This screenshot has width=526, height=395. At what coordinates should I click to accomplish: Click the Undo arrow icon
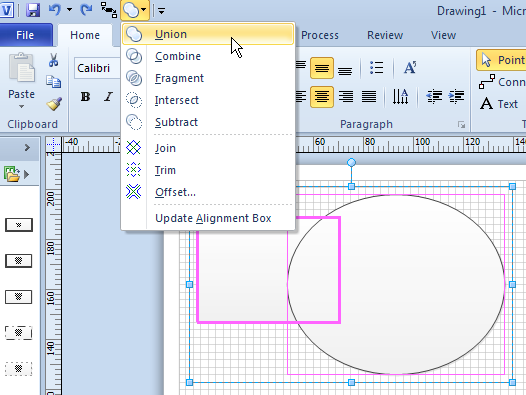point(55,10)
